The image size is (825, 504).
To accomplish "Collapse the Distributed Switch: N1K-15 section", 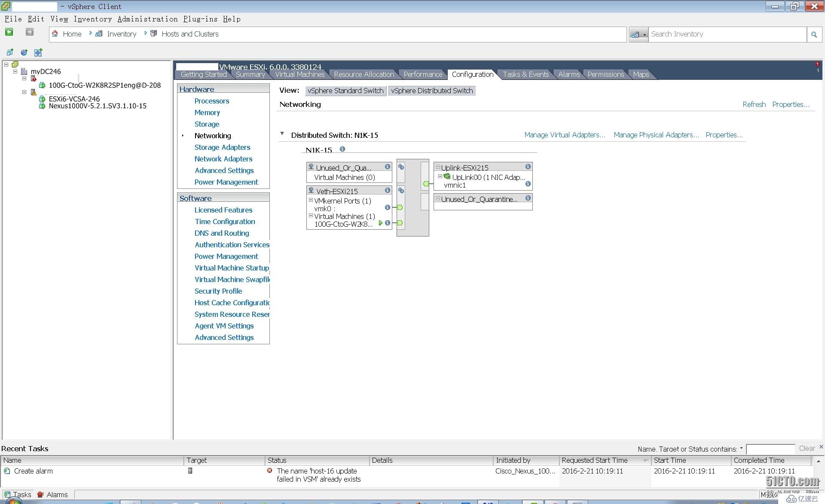I will pyautogui.click(x=282, y=134).
